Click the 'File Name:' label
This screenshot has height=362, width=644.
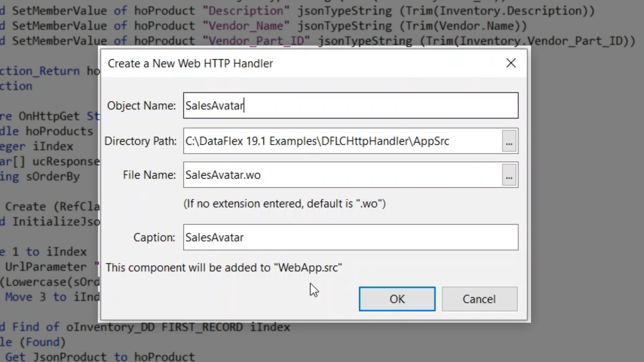[x=149, y=175]
